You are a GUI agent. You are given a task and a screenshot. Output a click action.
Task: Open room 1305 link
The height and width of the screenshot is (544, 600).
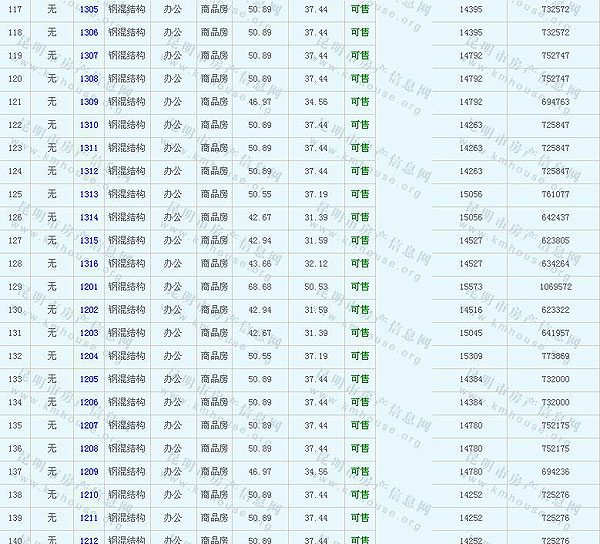89,9
